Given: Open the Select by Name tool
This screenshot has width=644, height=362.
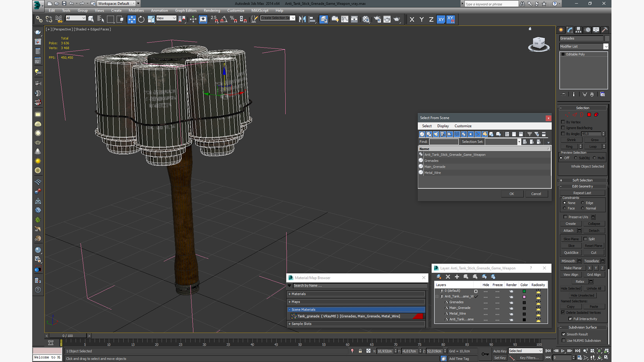Looking at the screenshot, I should (100, 19).
